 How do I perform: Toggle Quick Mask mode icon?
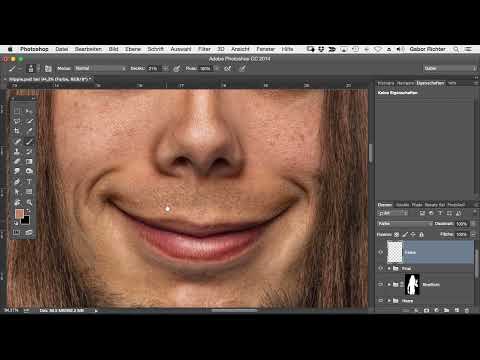point(17,232)
